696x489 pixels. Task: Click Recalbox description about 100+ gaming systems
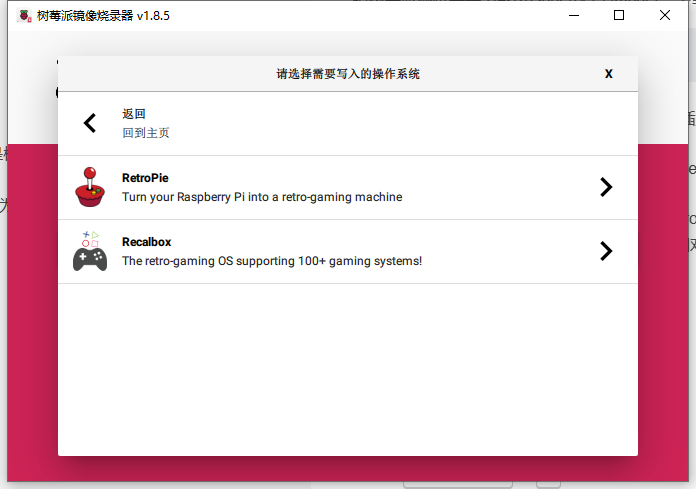[x=272, y=261]
